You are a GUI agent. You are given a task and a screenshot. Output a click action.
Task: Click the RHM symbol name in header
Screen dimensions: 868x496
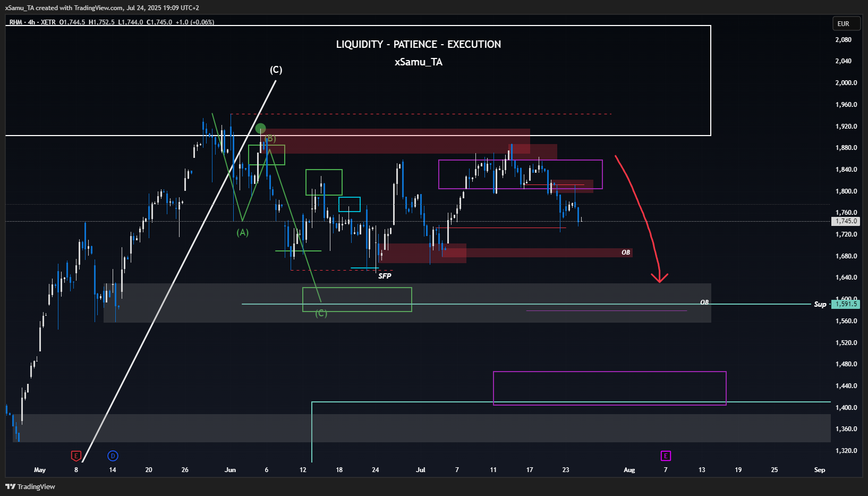tap(16, 22)
